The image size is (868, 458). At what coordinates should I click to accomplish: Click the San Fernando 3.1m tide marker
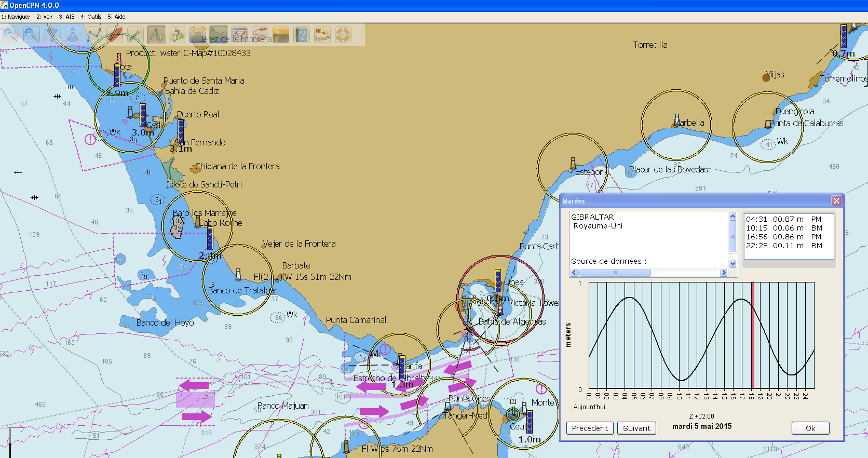click(x=181, y=131)
